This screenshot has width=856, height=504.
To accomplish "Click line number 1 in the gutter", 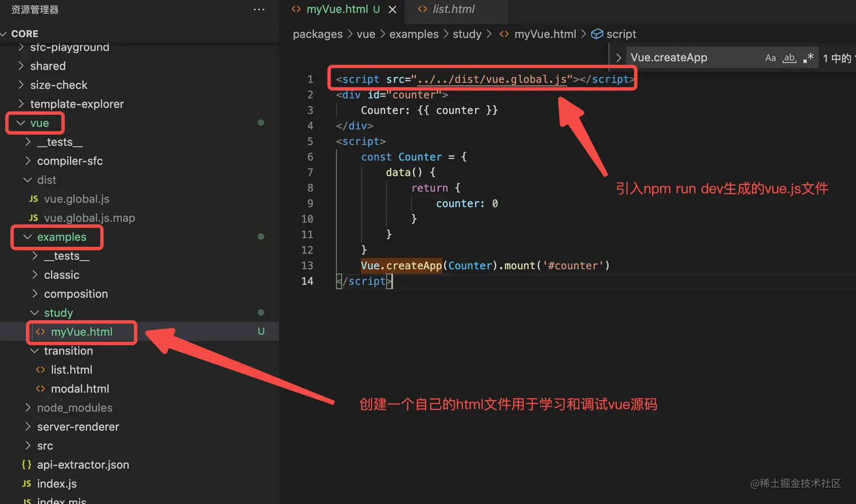I will click(x=310, y=79).
